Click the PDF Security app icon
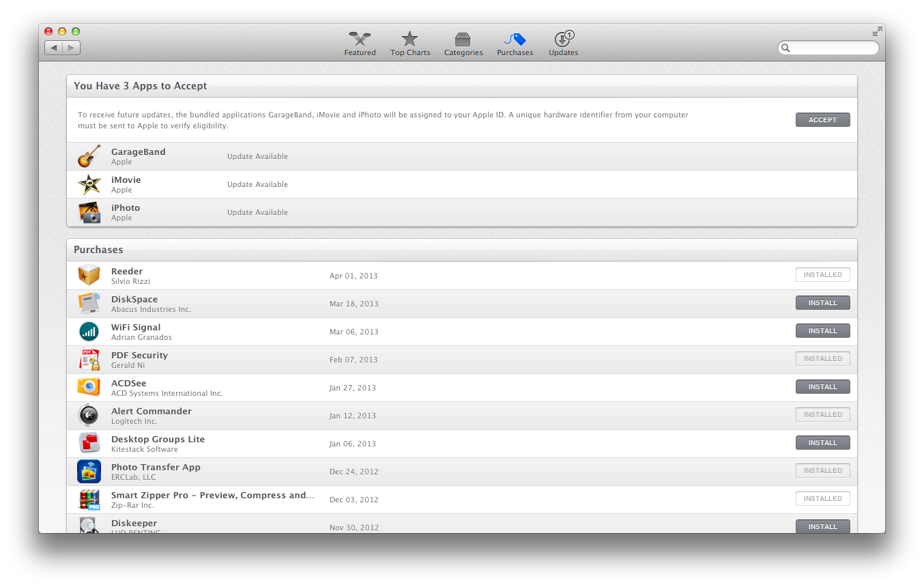The height and width of the screenshot is (587, 924). coord(89,359)
